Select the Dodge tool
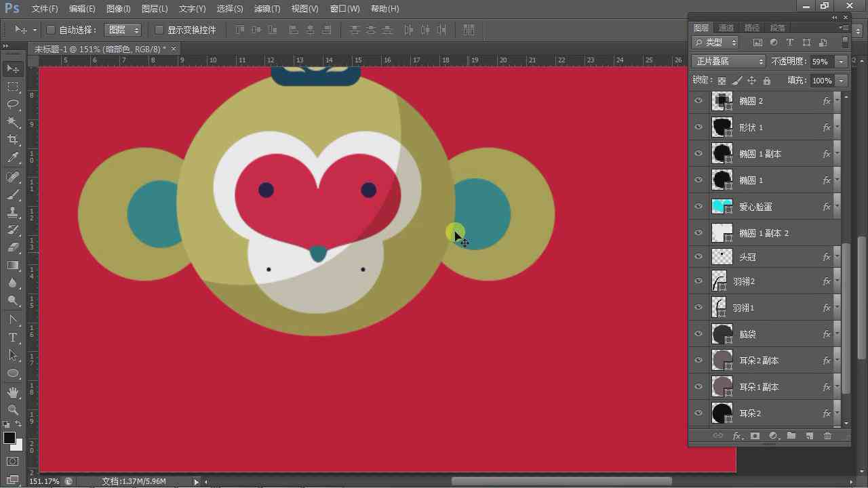 pos(13,300)
